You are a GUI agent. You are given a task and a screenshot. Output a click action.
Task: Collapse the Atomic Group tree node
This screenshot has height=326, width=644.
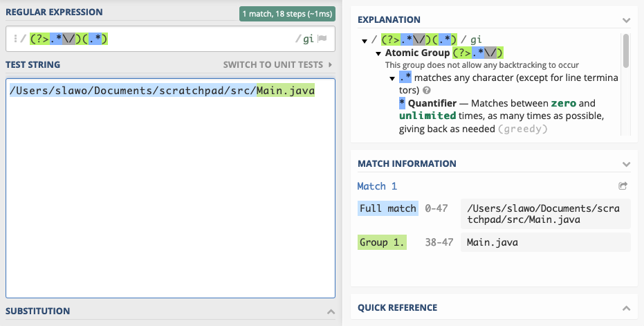pos(378,53)
